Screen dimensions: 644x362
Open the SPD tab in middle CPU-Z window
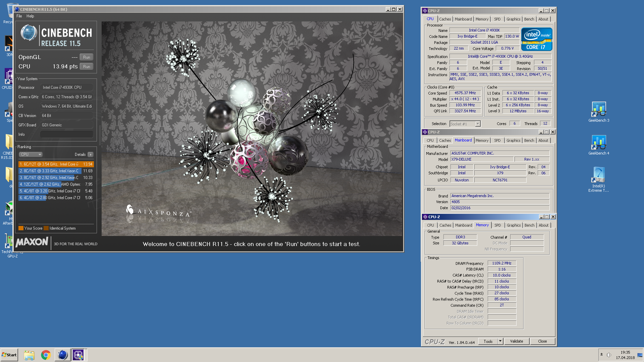click(x=497, y=140)
